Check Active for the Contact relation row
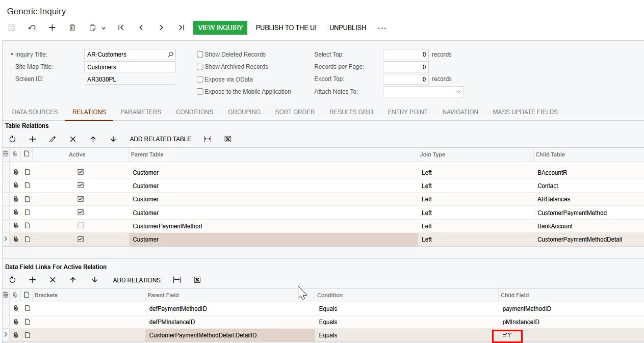 point(81,186)
